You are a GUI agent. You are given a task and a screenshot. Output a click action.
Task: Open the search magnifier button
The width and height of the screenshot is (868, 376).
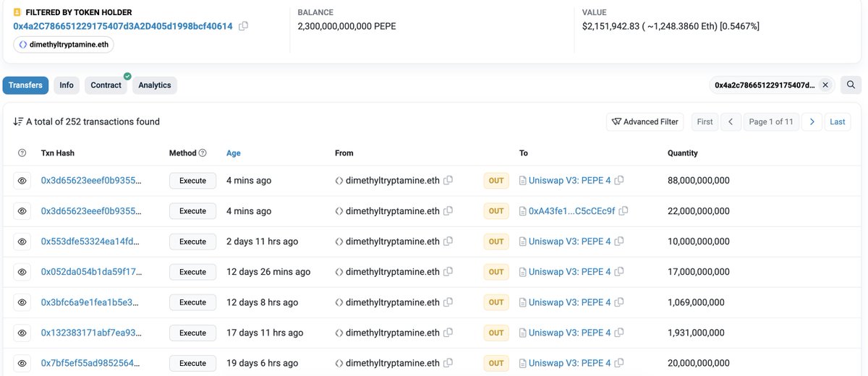point(850,85)
